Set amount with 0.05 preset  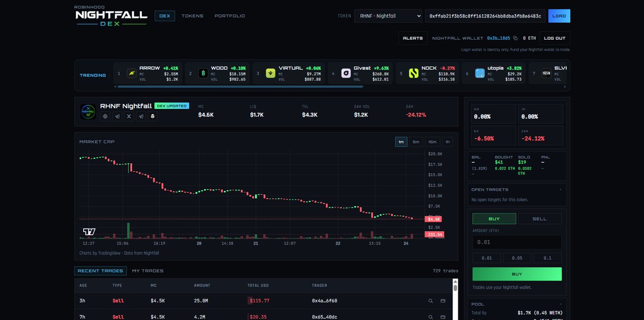[517, 258]
